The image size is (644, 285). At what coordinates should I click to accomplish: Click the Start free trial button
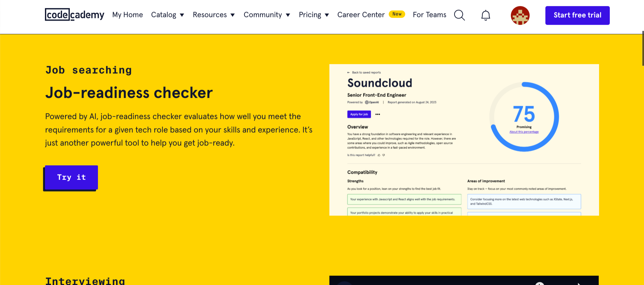coord(577,15)
